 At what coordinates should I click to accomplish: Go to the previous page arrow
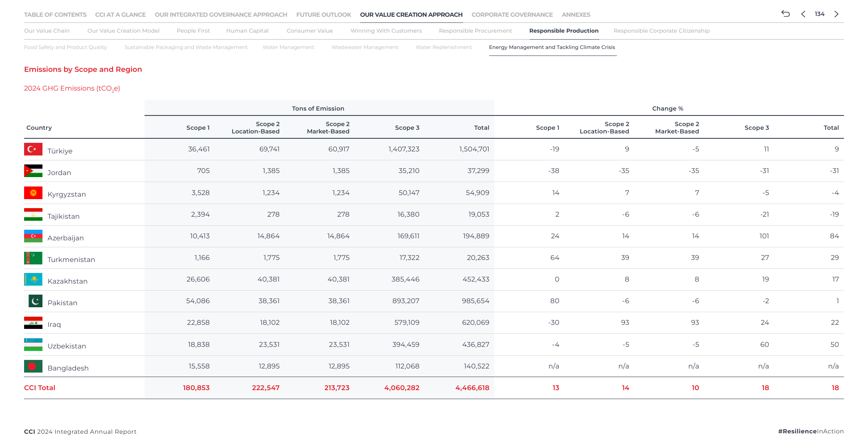pos(803,14)
